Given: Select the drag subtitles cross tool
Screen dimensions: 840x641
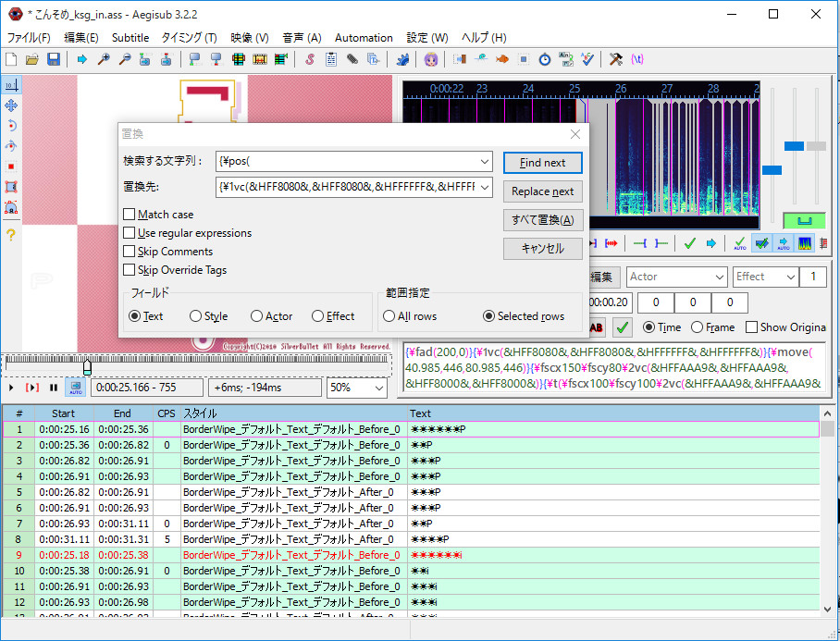Looking at the screenshot, I should 11,105.
